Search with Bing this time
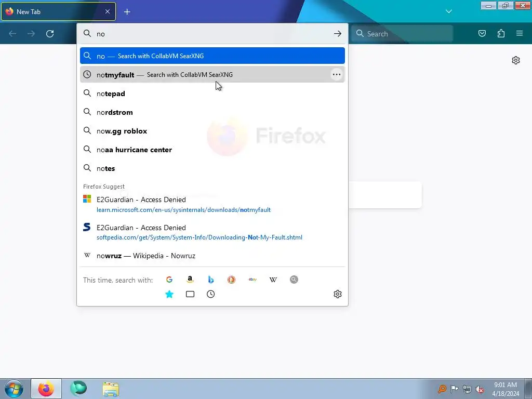Viewport: 532px width, 399px height. [x=211, y=280]
